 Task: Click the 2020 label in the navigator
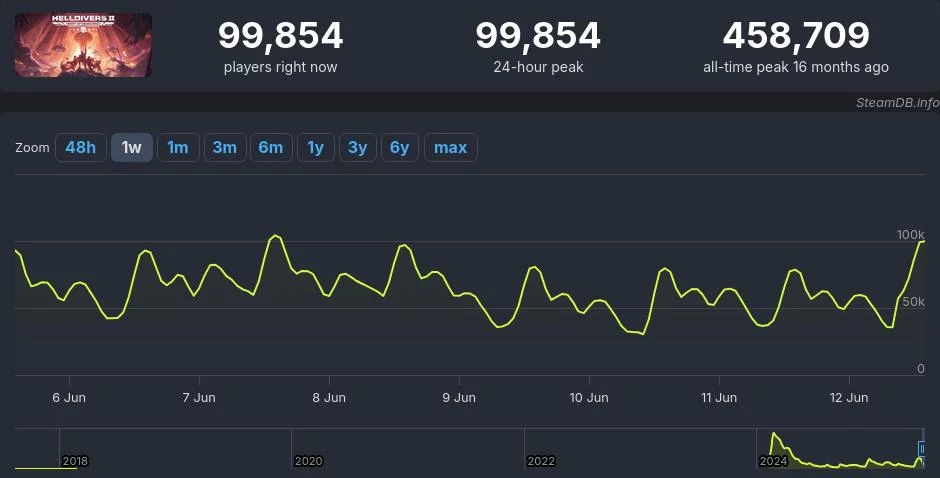point(308,461)
